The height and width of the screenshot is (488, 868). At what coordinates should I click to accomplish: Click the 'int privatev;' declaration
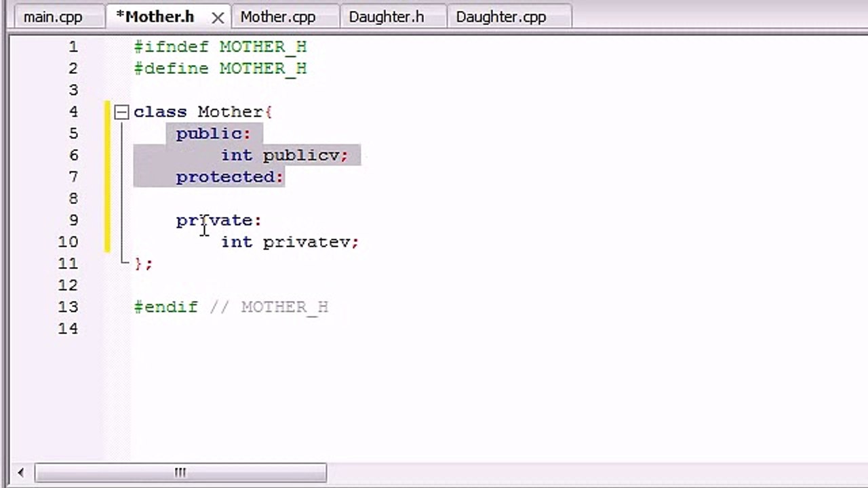tap(290, 242)
